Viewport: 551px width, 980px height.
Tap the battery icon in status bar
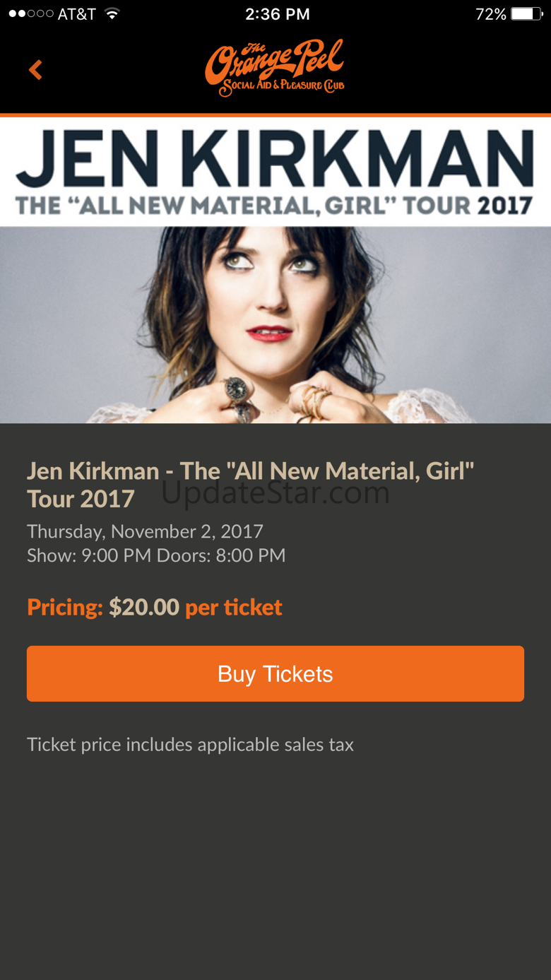click(x=526, y=14)
